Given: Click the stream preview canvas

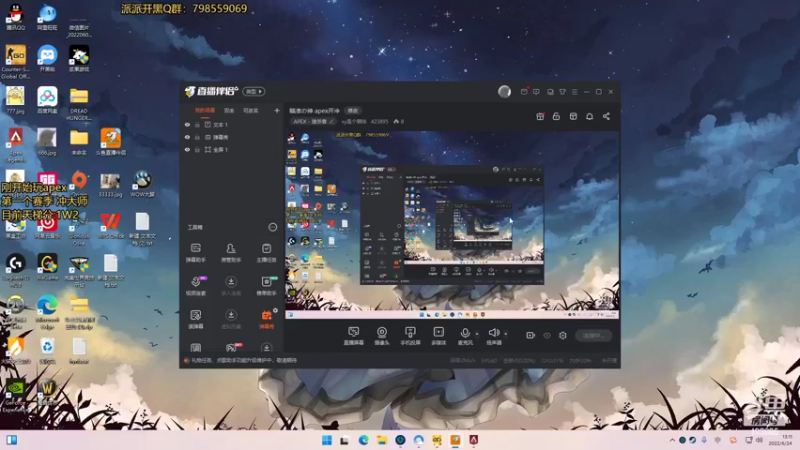Looking at the screenshot, I should pyautogui.click(x=452, y=225).
